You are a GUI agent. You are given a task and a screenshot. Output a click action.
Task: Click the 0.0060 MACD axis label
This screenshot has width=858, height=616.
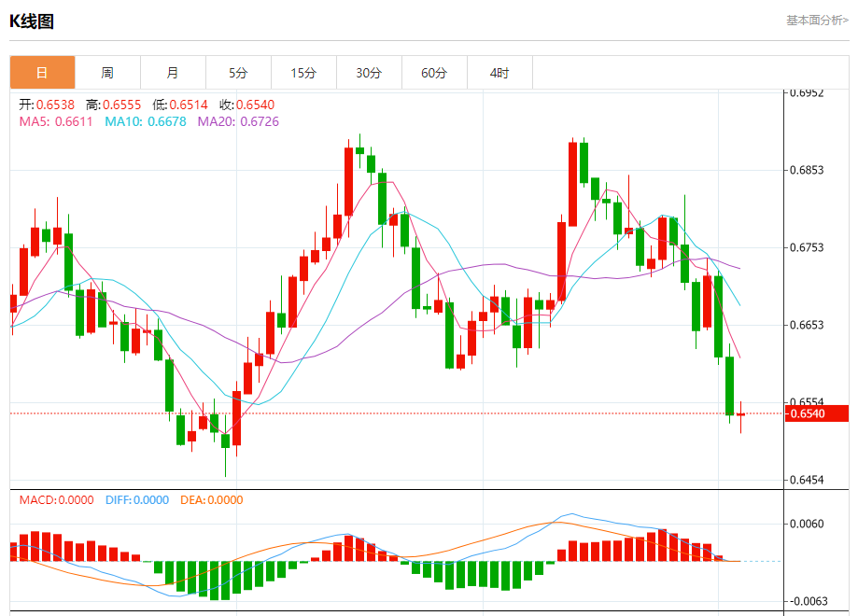pyautogui.click(x=807, y=525)
